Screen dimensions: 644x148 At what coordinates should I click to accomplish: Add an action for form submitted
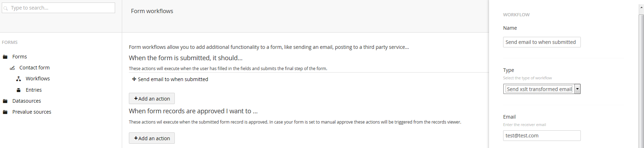(x=152, y=98)
